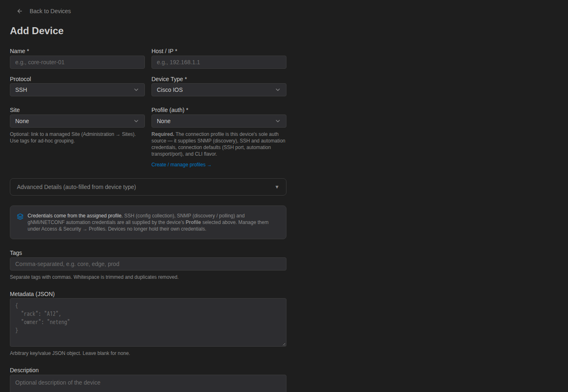Click 'Arbitrary key/value JSON object' hint text
The height and width of the screenshot is (392, 568).
pos(70,353)
